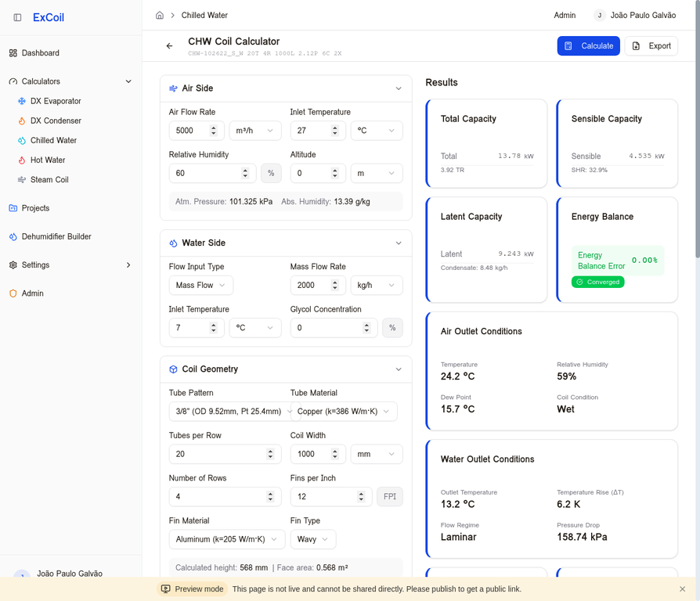Screen dimensions: 700x601
Task: Open the Flow Input Type dropdown
Action: [201, 285]
